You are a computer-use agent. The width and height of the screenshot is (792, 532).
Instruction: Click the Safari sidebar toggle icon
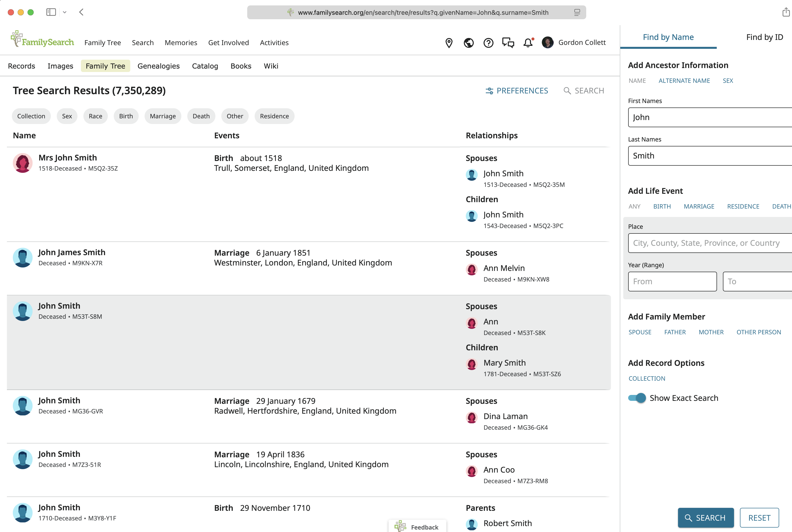click(x=51, y=12)
